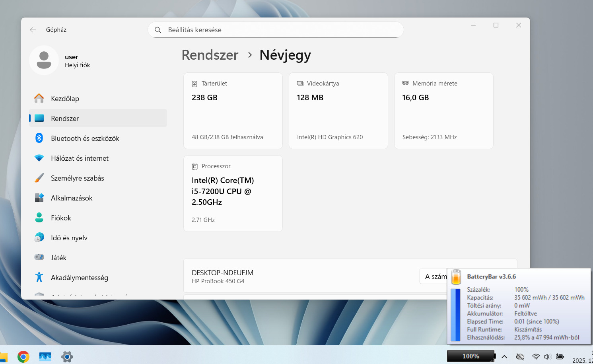
Task: Go to Fiókok settings
Action: point(98,218)
